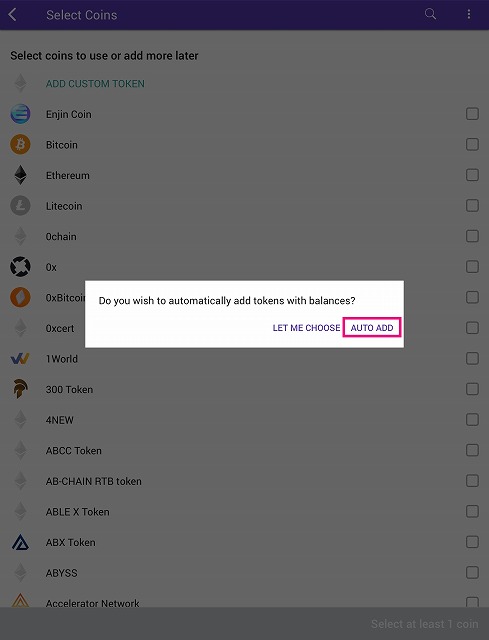489x640 pixels.
Task: Click the 0x circular logo icon
Action: pyautogui.click(x=20, y=267)
